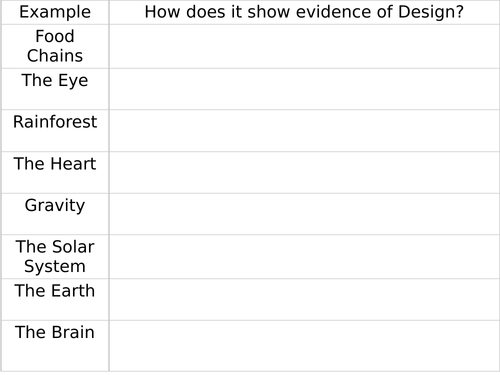Select The Heart cell
This screenshot has height=375, width=500.
click(x=55, y=172)
